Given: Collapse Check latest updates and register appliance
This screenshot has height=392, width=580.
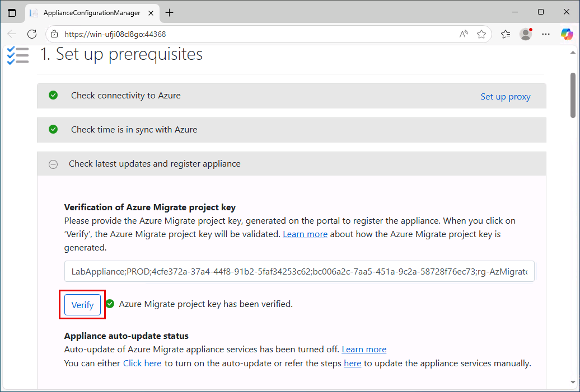Looking at the screenshot, I should pos(292,164).
